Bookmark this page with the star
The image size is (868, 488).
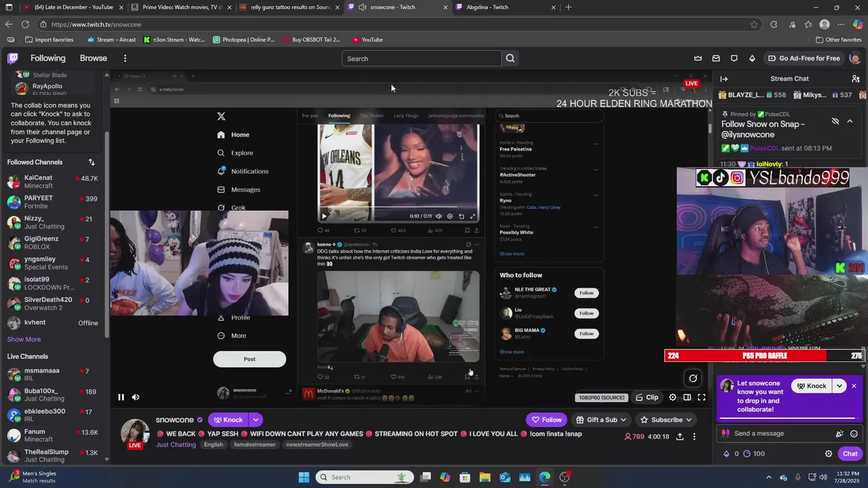tap(754, 24)
